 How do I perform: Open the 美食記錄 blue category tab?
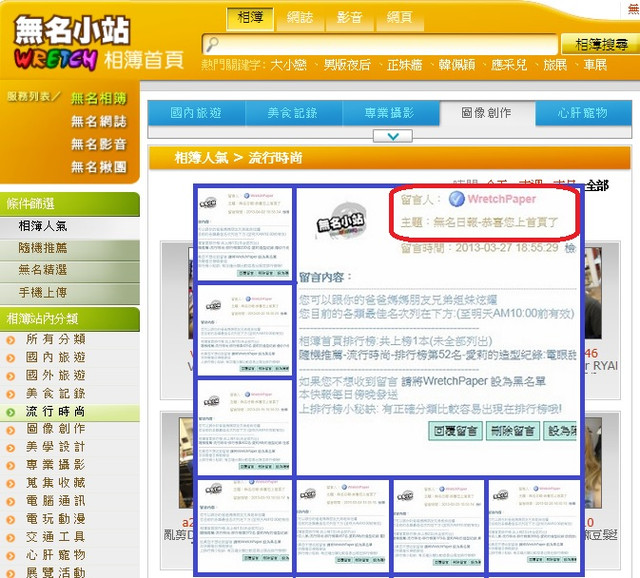coord(293,113)
